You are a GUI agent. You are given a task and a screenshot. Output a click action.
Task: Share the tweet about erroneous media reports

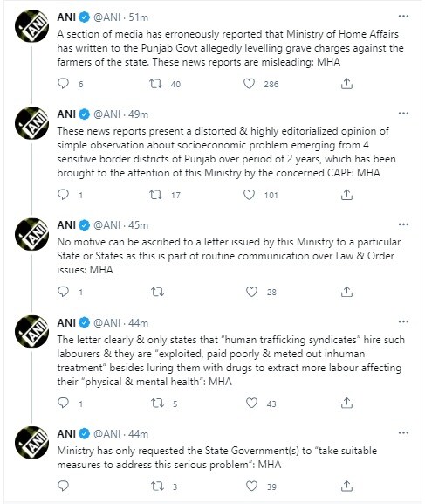[x=346, y=84]
